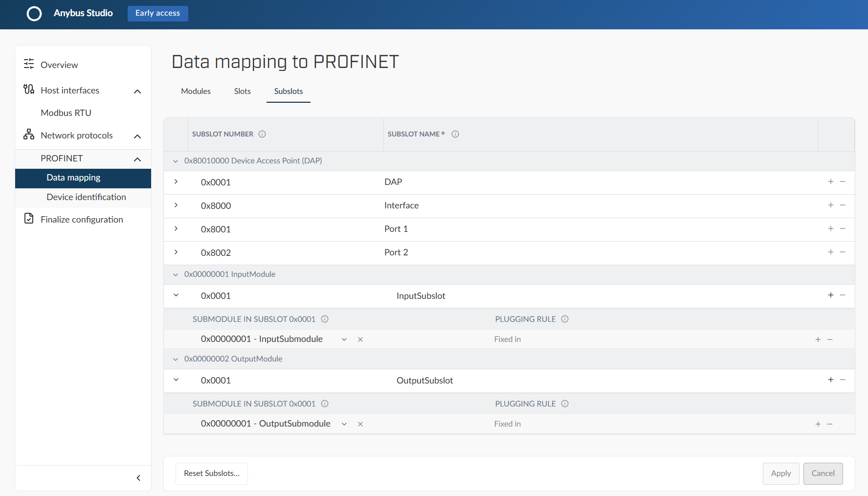Click plus icon on DAP row
Screen dimensions: 868x496
coord(830,181)
